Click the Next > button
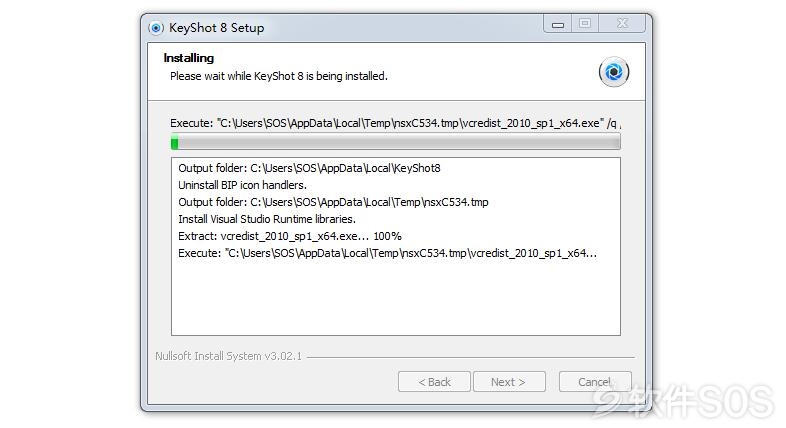 [x=509, y=382]
